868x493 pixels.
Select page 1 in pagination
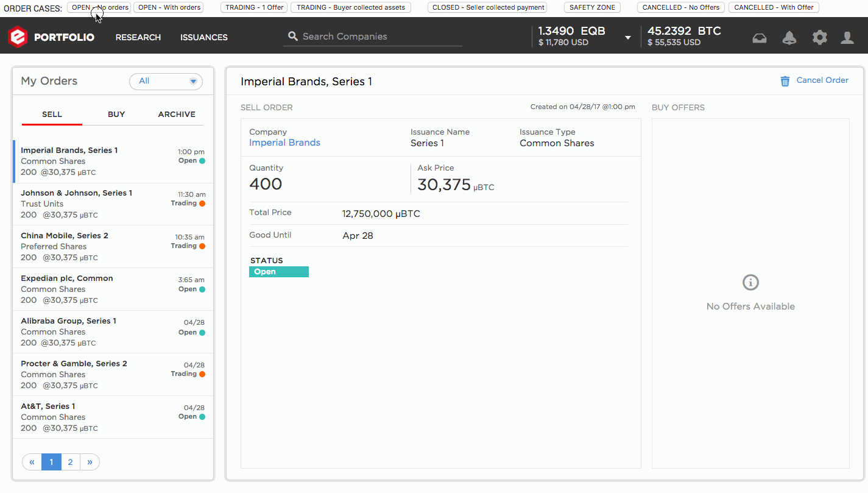pos(51,462)
